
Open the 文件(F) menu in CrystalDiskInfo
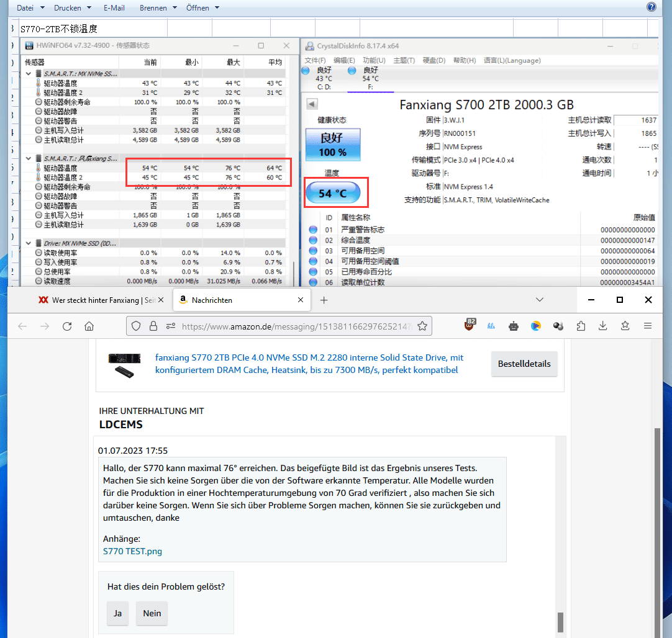[315, 60]
